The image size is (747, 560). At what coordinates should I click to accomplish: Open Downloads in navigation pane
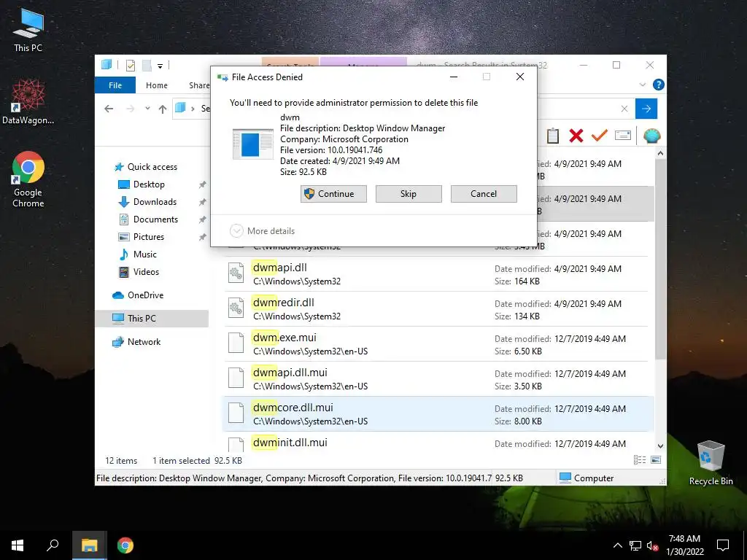tap(147, 202)
